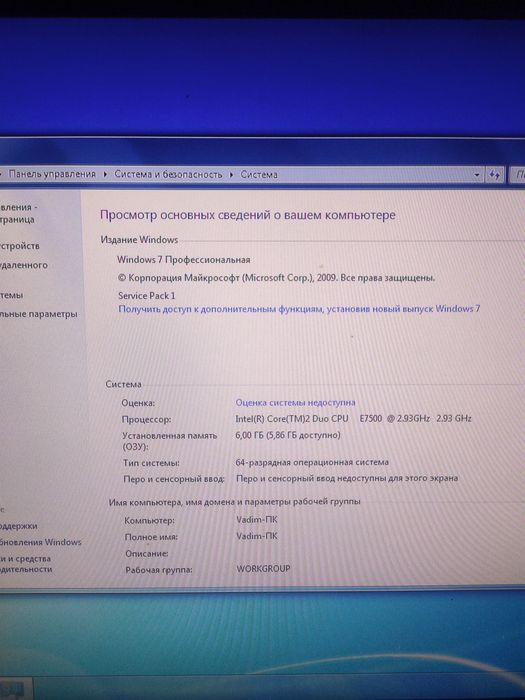This screenshot has width=525, height=700.
Task: Select the Service Pack 1 text
Action: pyautogui.click(x=147, y=296)
